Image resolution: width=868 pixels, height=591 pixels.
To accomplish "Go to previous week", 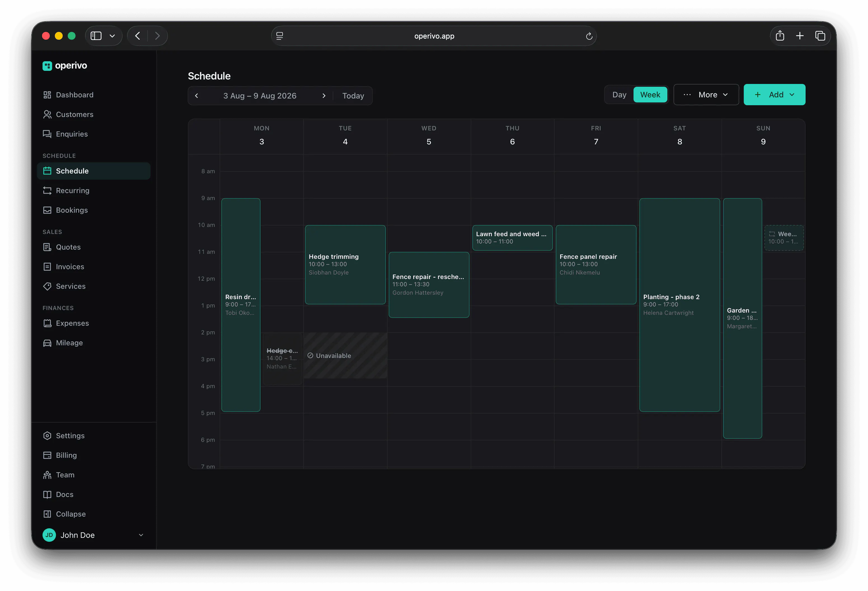I will point(196,96).
